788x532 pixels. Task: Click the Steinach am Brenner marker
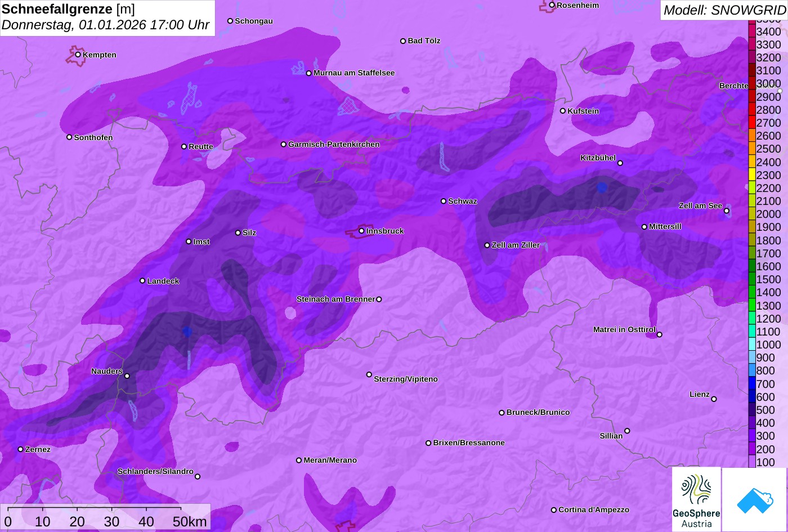tap(379, 299)
